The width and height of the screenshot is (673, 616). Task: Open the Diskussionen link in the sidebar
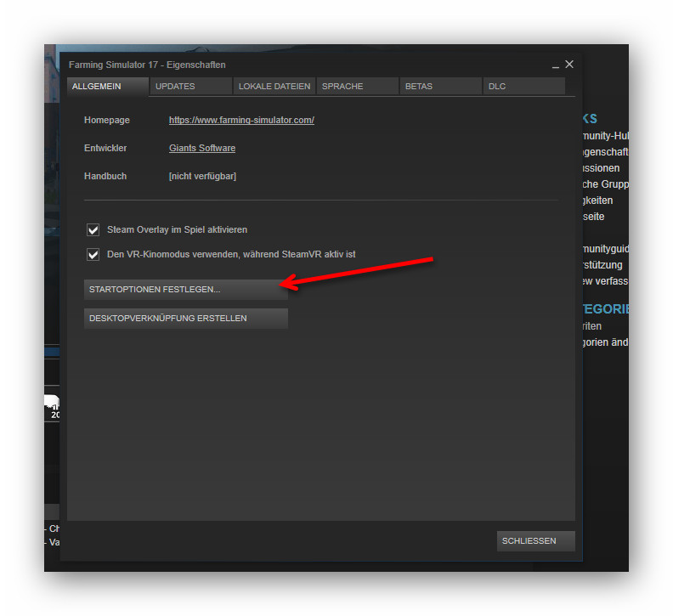(602, 168)
